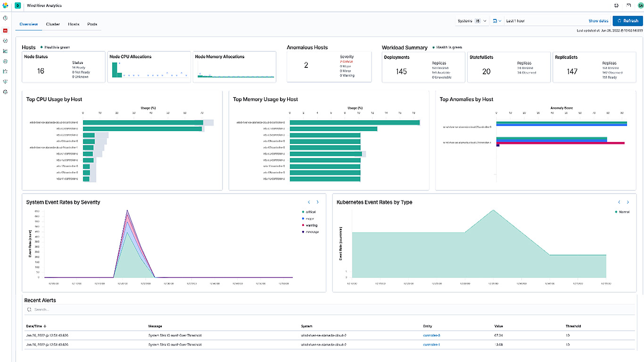Open the Systems 15 dropdown filter

[472, 21]
